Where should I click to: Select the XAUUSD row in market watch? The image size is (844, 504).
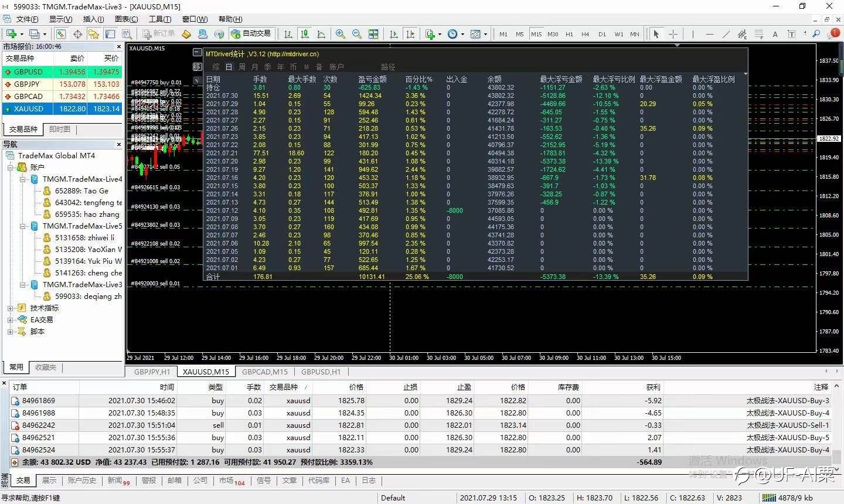(x=62, y=108)
